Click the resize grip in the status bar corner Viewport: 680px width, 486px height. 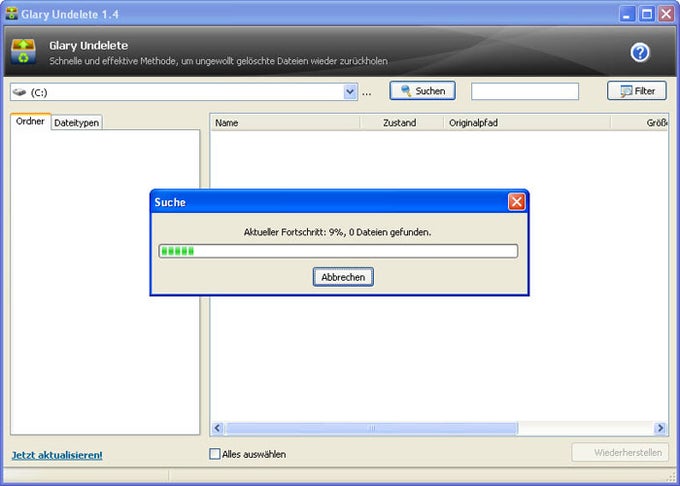tap(671, 476)
